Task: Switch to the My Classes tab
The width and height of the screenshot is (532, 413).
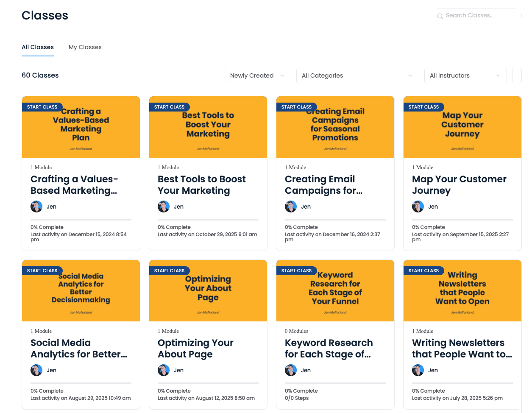Action: pos(85,47)
